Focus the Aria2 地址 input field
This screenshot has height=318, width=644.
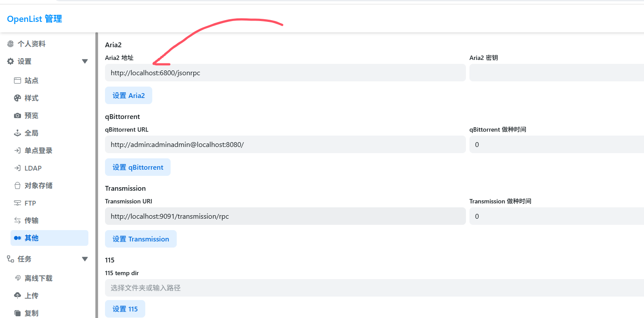[x=285, y=73]
